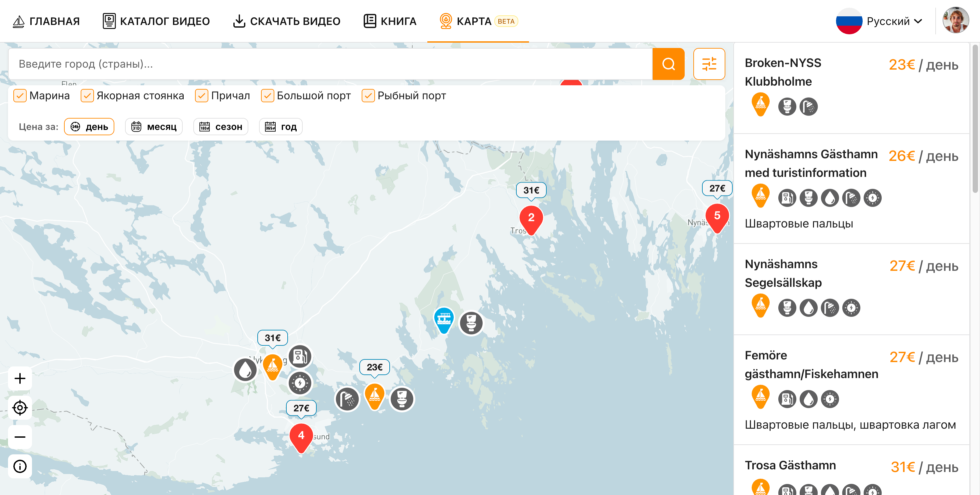Uncheck the Марина checkbox
The width and height of the screenshot is (980, 495).
click(20, 95)
